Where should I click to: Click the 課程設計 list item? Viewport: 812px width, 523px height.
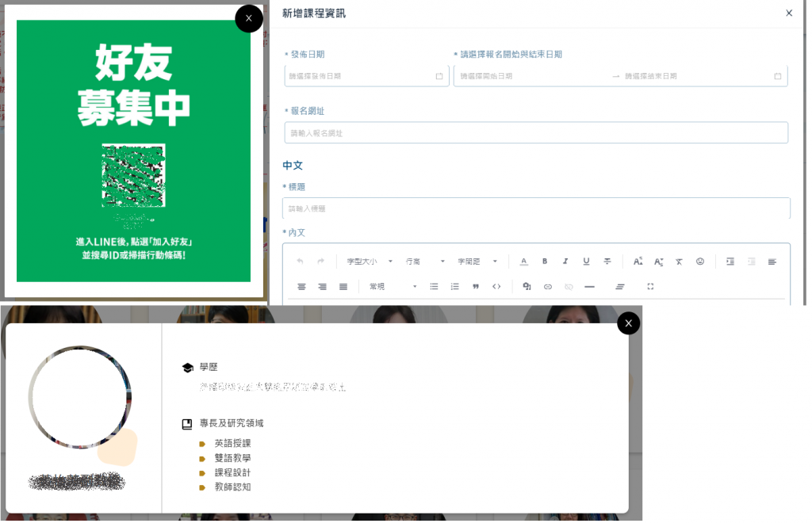[232, 473]
